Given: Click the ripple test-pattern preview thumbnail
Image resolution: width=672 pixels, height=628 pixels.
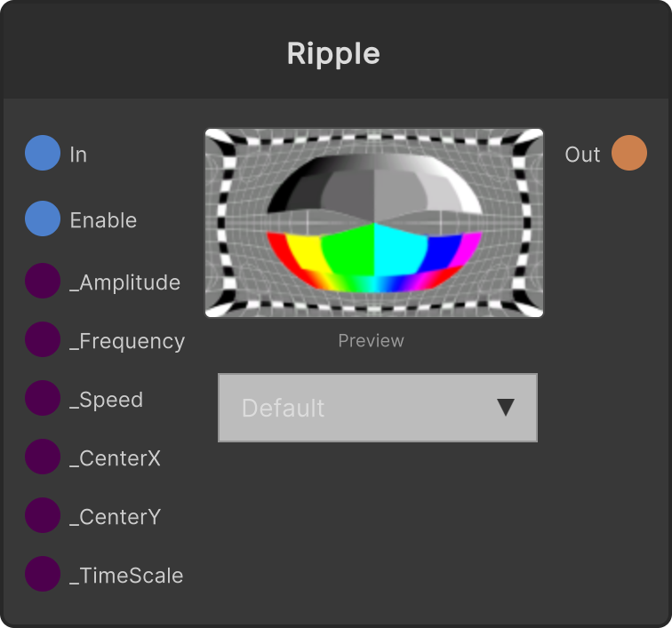Looking at the screenshot, I should tap(374, 223).
